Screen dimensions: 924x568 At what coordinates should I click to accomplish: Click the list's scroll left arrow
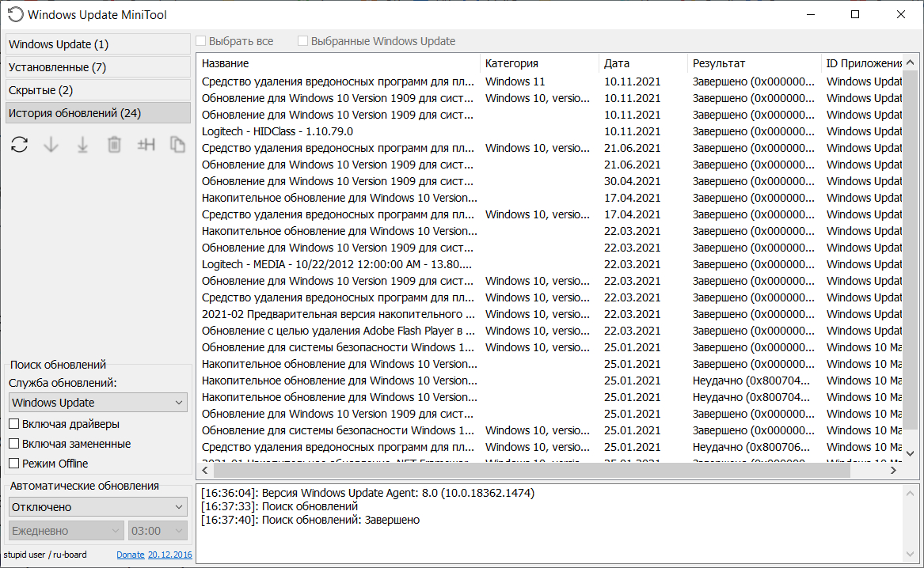(x=205, y=470)
